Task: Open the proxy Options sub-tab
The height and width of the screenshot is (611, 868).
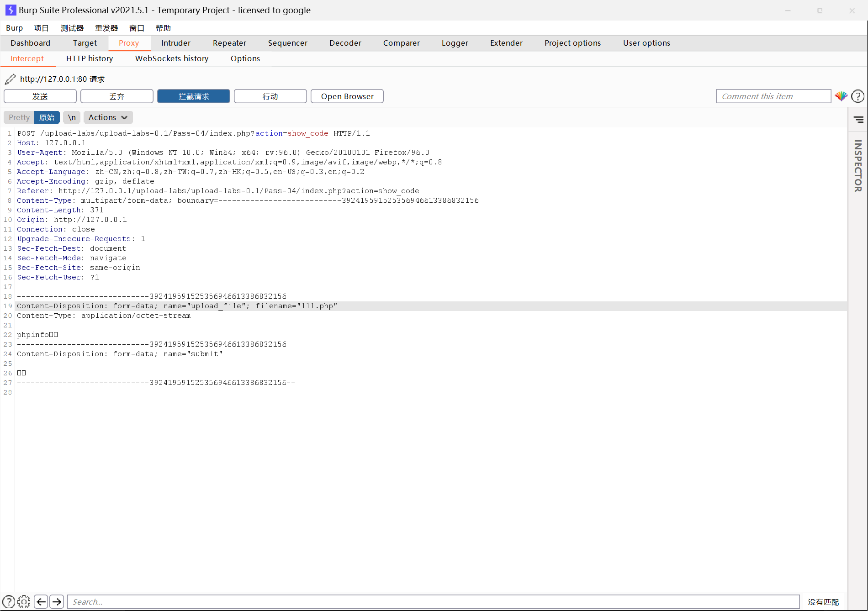Action: (245, 58)
